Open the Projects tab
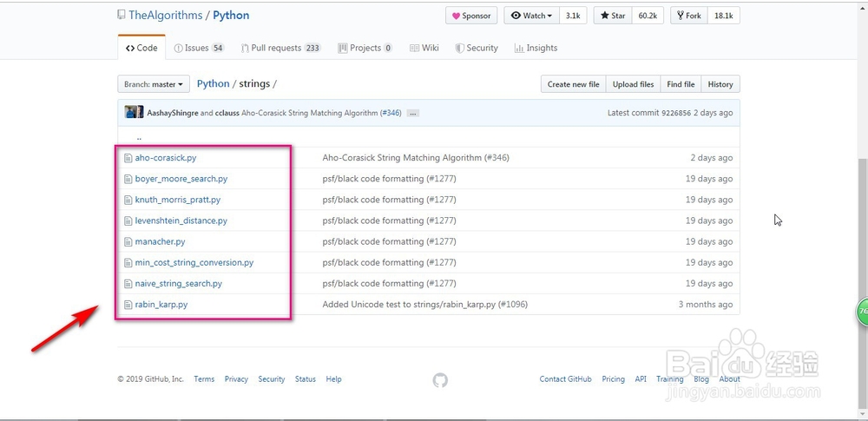This screenshot has height=421, width=868. [365, 49]
